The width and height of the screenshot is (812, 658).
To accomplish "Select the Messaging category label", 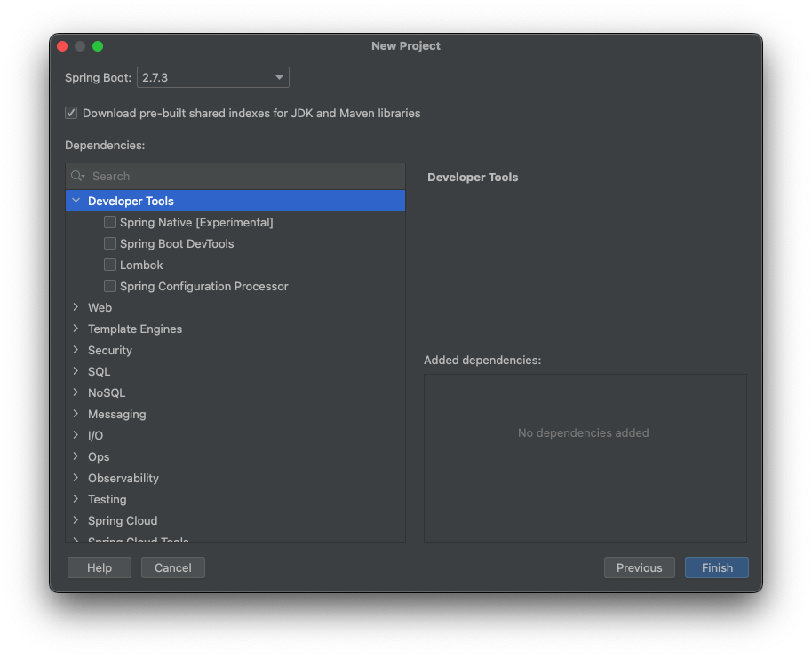I will tap(117, 414).
